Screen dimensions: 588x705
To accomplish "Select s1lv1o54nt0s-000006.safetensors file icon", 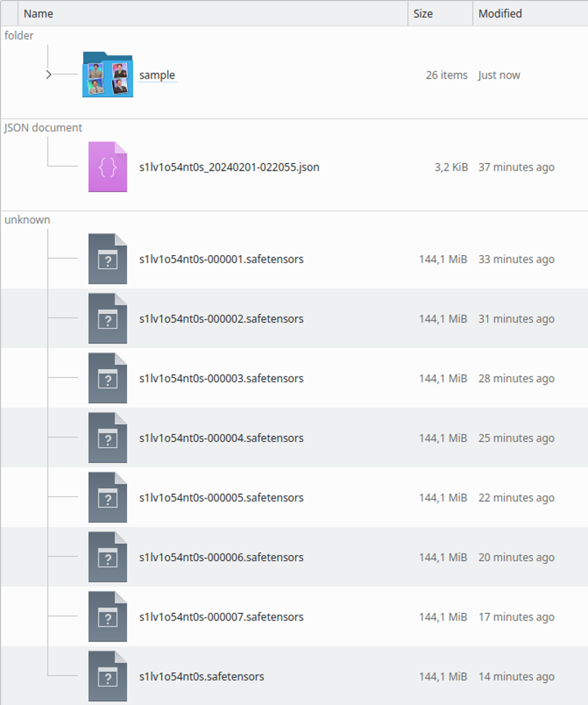I will tap(108, 557).
